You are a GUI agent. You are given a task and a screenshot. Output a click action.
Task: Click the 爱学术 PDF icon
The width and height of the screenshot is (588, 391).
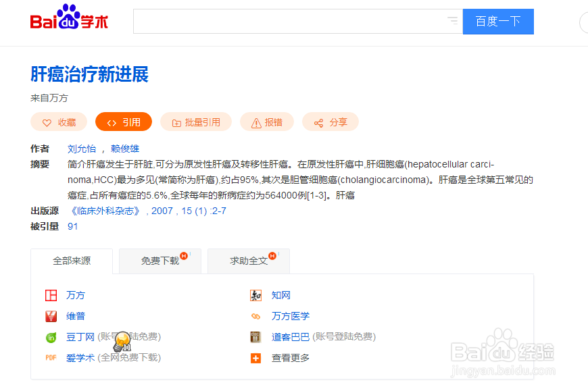click(x=51, y=358)
